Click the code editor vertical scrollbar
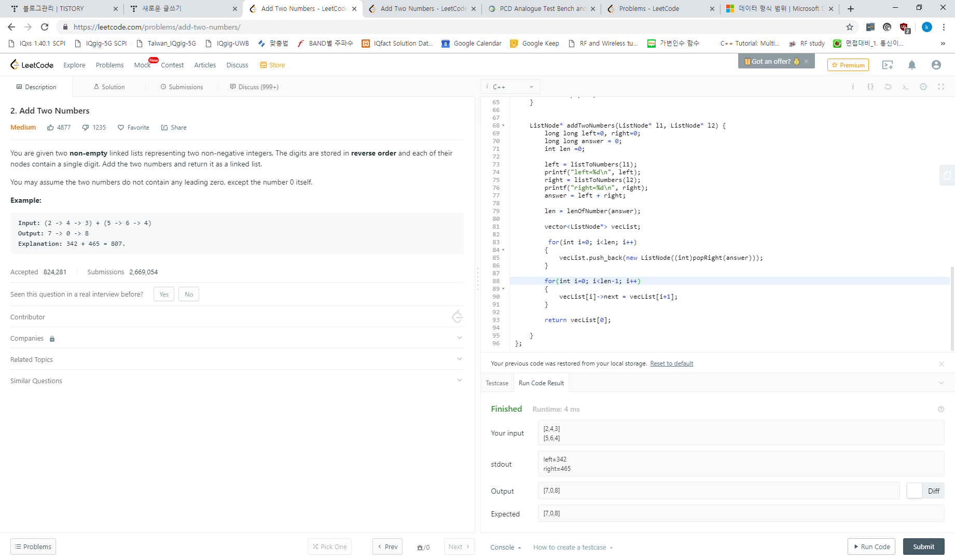Image resolution: width=955 pixels, height=560 pixels. 952,309
